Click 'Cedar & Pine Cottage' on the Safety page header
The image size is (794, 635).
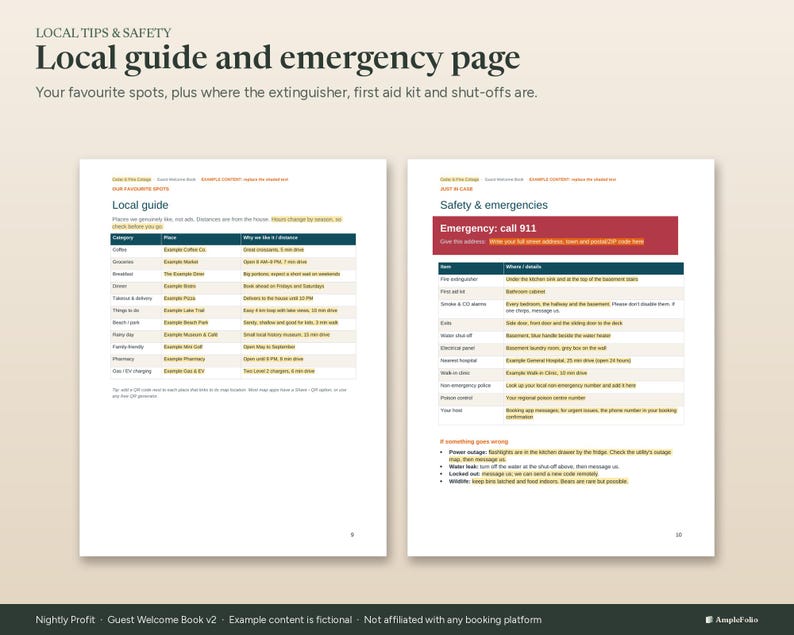459,179
